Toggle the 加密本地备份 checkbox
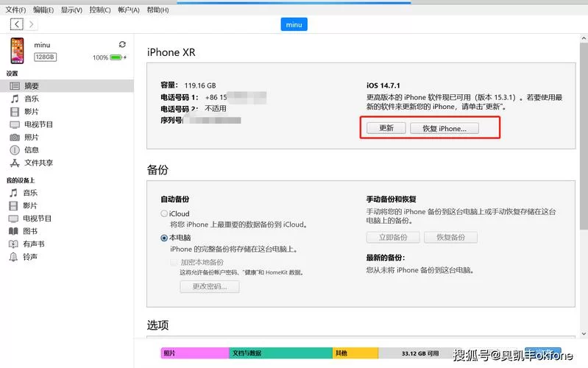588x368 pixels. coord(174,262)
